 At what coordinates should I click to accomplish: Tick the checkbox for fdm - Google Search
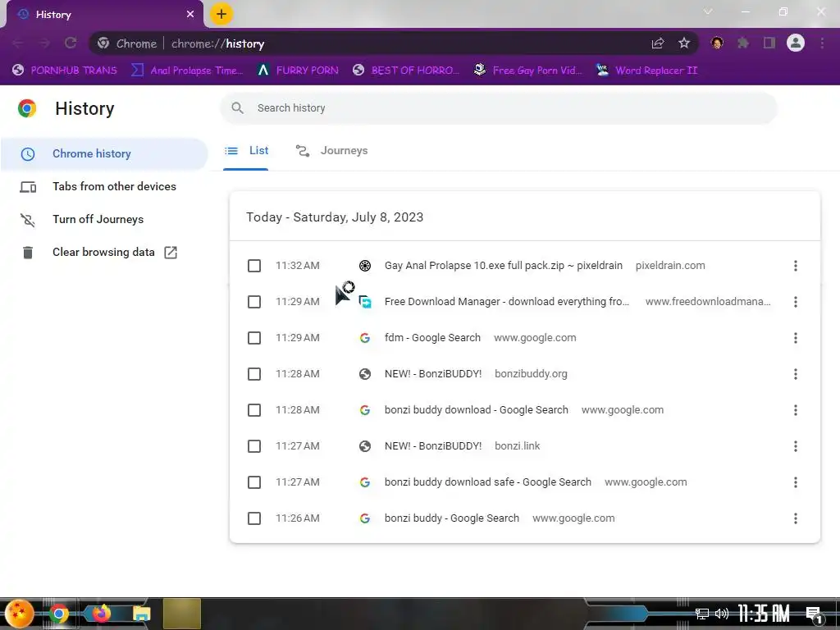(254, 338)
